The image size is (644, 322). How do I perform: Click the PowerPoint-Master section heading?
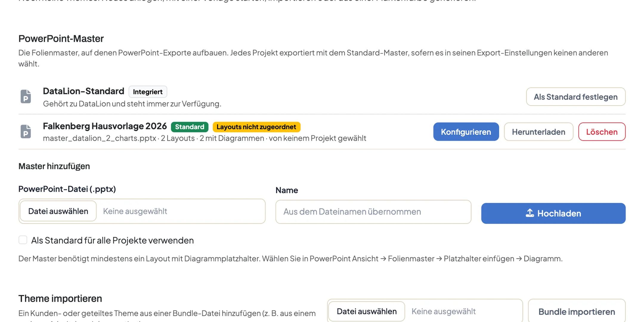(x=61, y=38)
